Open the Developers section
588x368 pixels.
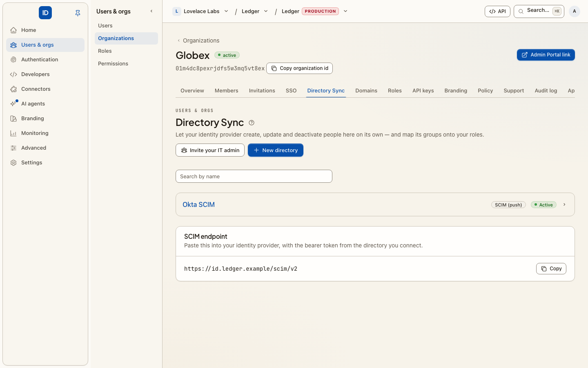tap(45, 74)
